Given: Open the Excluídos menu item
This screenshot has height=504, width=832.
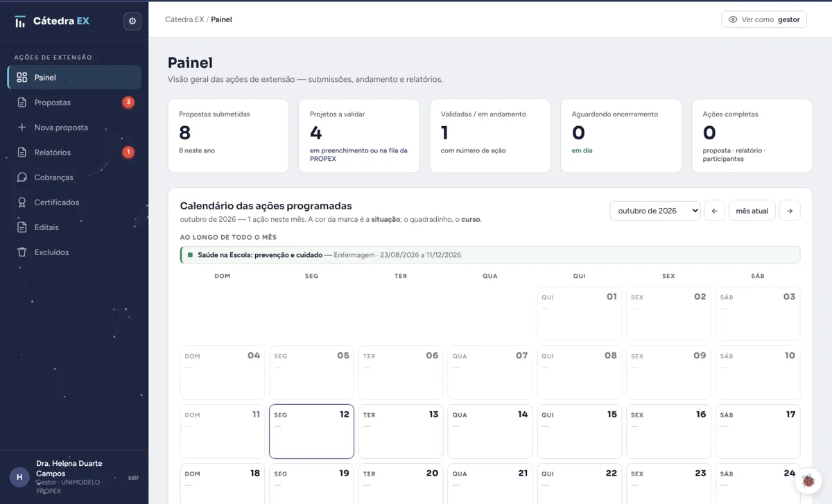Looking at the screenshot, I should [x=74, y=252].
